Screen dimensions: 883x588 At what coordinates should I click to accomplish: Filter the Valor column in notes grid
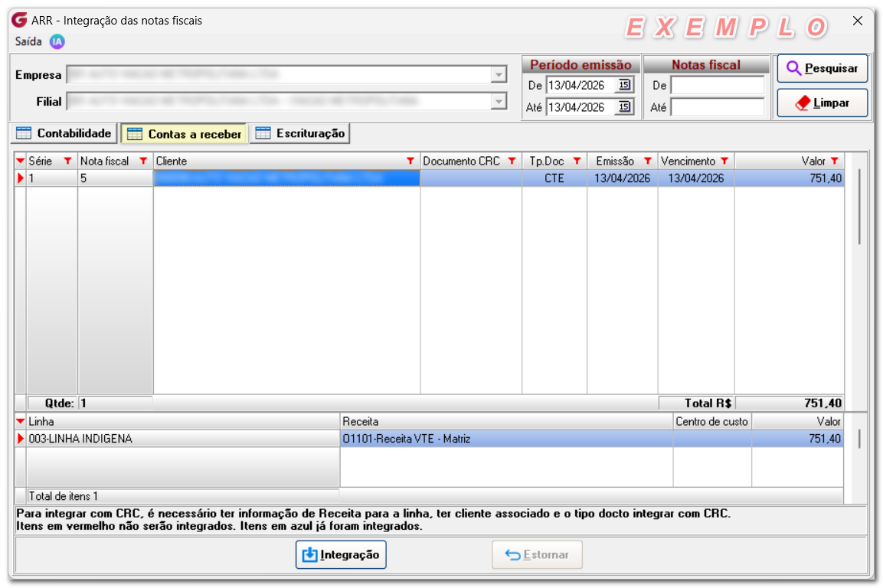[835, 161]
